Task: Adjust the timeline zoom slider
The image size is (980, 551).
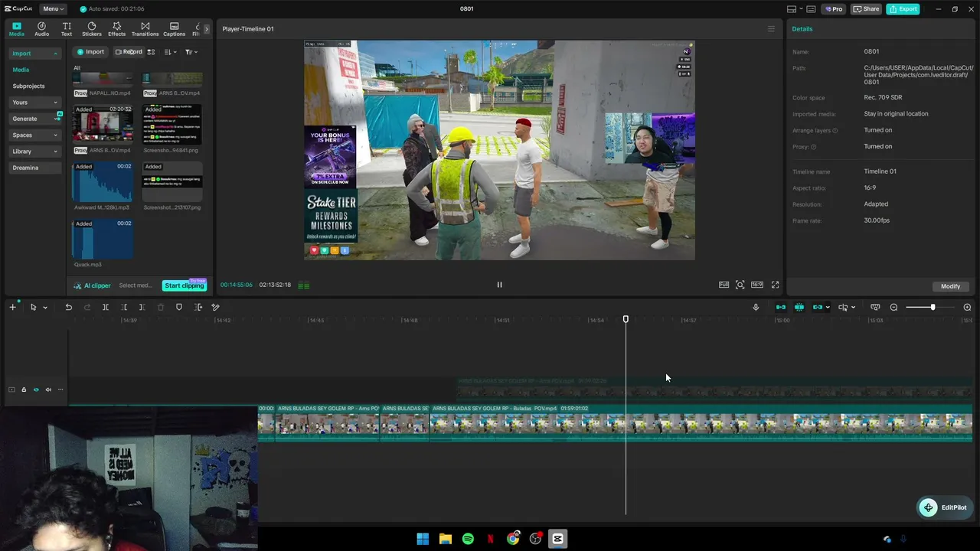Action: pyautogui.click(x=930, y=307)
